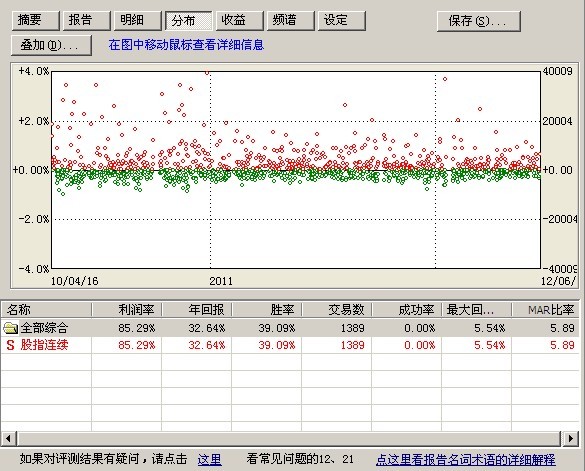Click the 看常见问题的12、21 text
This screenshot has height=471, width=585.
click(x=300, y=459)
